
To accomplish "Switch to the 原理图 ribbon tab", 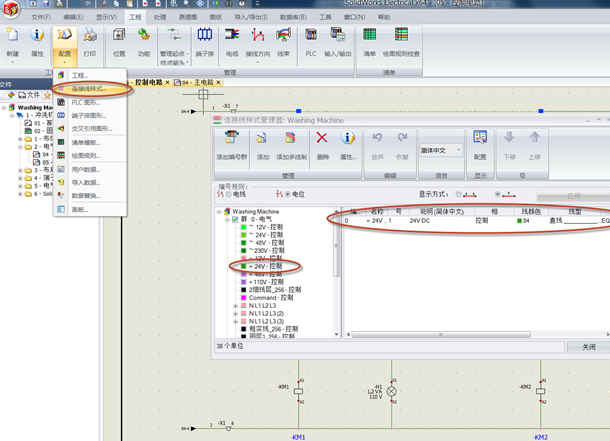I will coord(188,17).
